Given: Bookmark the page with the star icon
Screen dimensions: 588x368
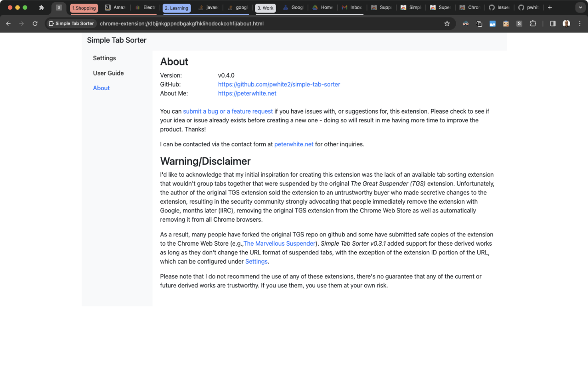Looking at the screenshot, I should (447, 23).
